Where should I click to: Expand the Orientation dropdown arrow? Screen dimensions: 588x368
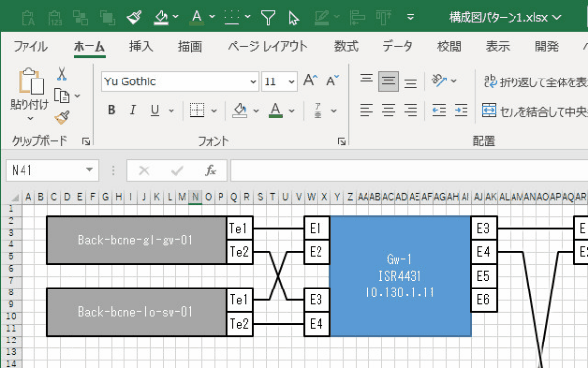click(454, 80)
